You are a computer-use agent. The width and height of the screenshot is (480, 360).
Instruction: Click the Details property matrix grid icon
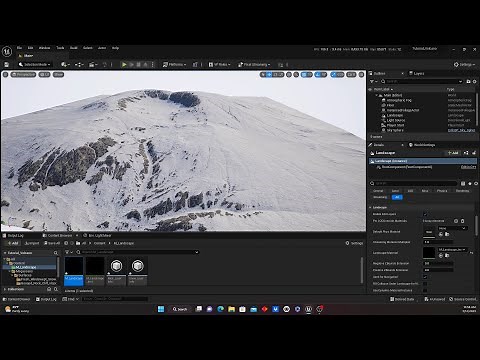coord(463,184)
